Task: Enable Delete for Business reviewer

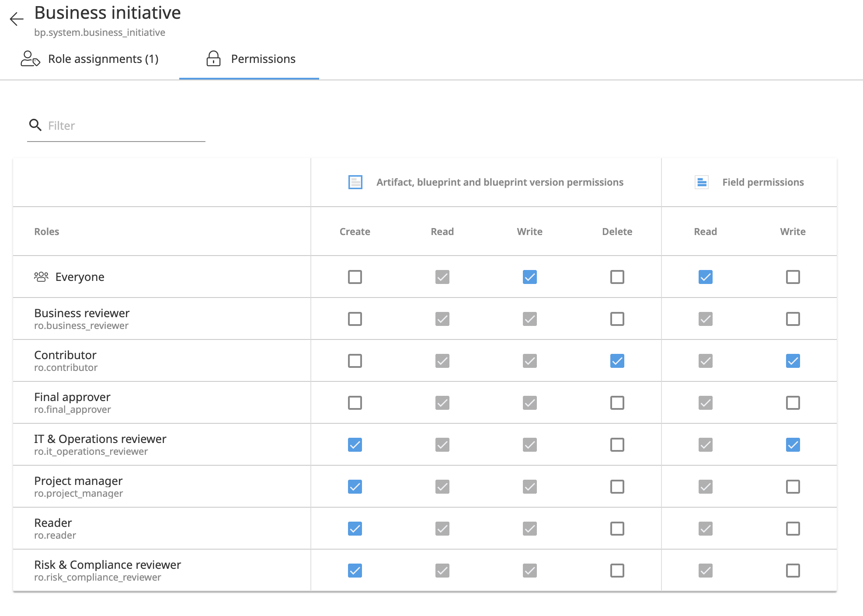Action: [617, 319]
